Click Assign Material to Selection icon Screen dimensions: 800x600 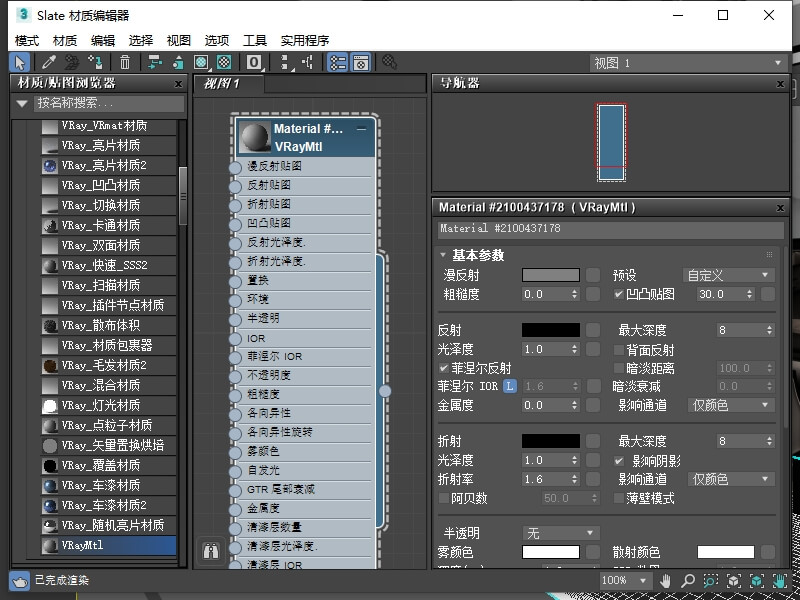coord(95,63)
